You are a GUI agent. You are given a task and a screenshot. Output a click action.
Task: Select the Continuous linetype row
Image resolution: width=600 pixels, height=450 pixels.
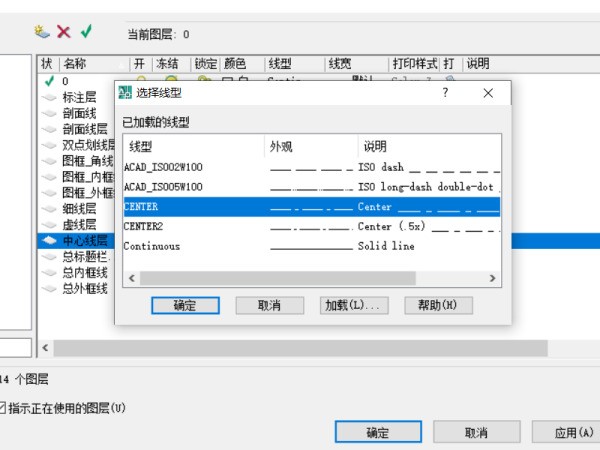pos(311,246)
